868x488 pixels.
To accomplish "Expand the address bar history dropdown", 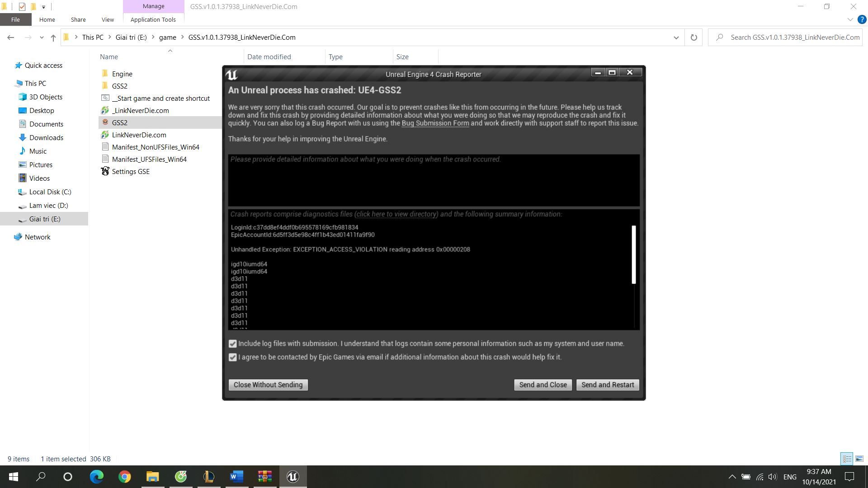I will point(676,38).
